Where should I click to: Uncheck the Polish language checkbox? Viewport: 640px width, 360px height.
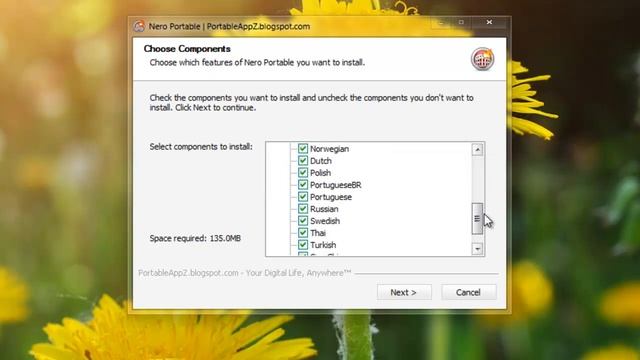[x=302, y=173]
